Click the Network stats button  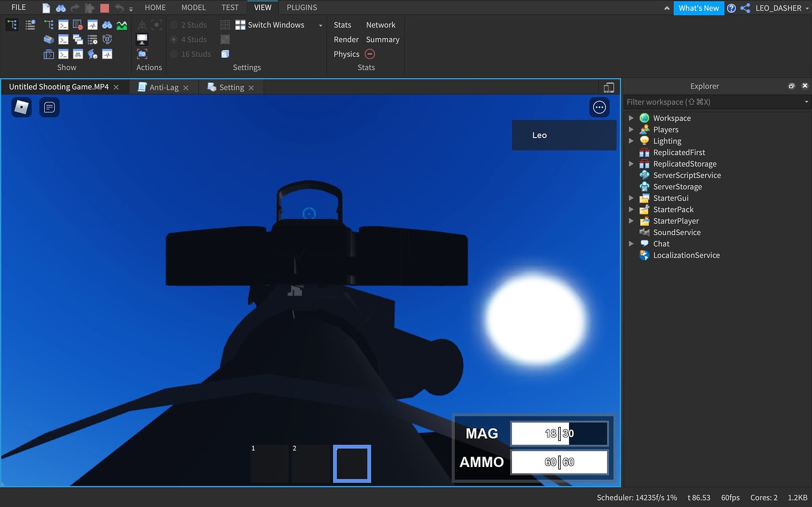pos(381,25)
